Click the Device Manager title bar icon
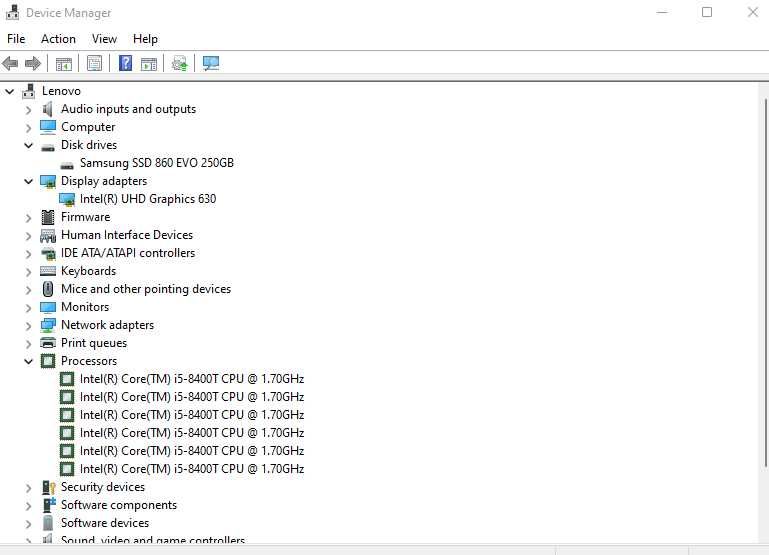This screenshot has width=769, height=555. click(x=13, y=12)
